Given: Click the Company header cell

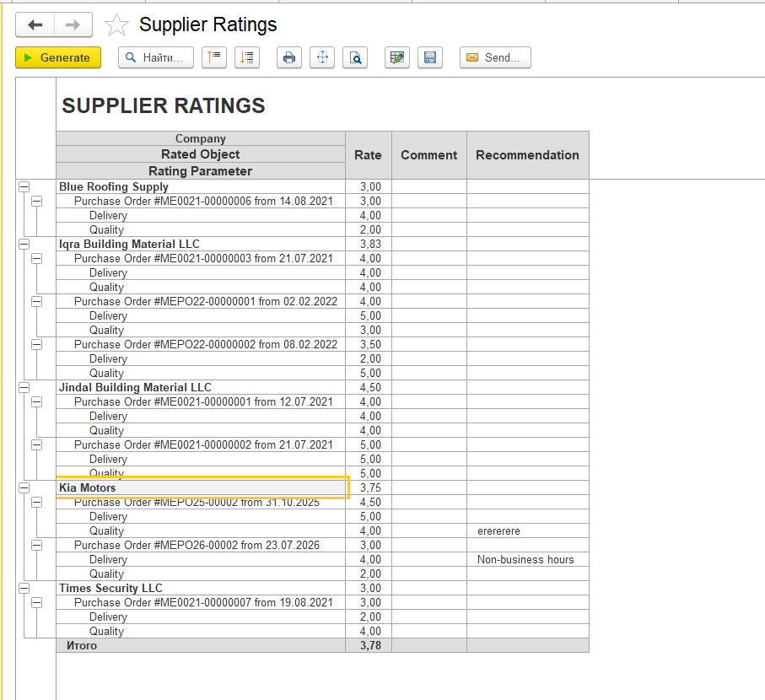Looking at the screenshot, I should 201,138.
